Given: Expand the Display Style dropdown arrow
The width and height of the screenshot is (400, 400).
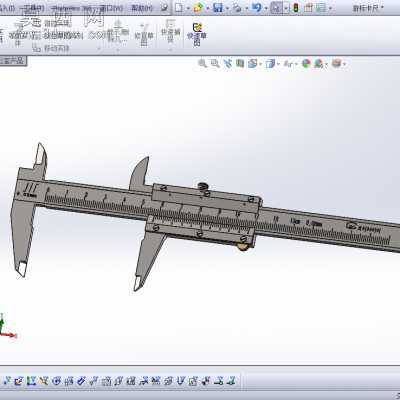Looking at the screenshot, I should (x=277, y=63).
